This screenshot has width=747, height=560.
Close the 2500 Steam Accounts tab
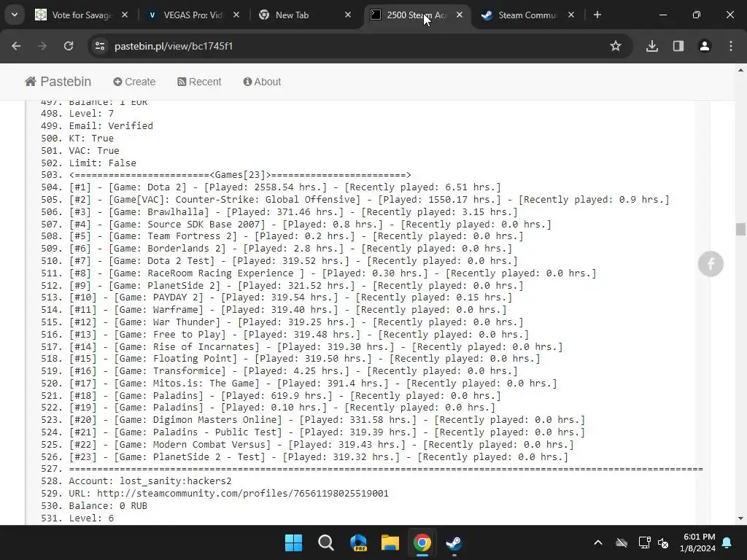pyautogui.click(x=460, y=15)
